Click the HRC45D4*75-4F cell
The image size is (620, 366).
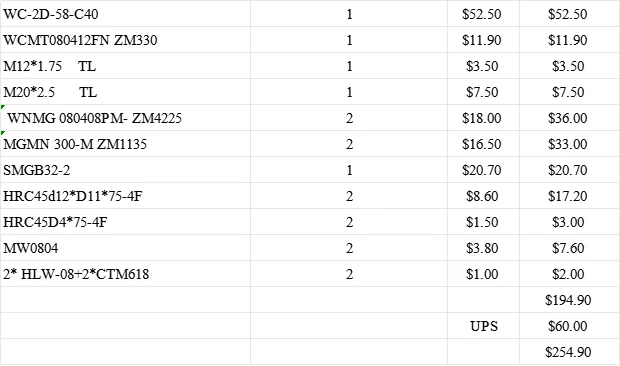tap(125, 222)
